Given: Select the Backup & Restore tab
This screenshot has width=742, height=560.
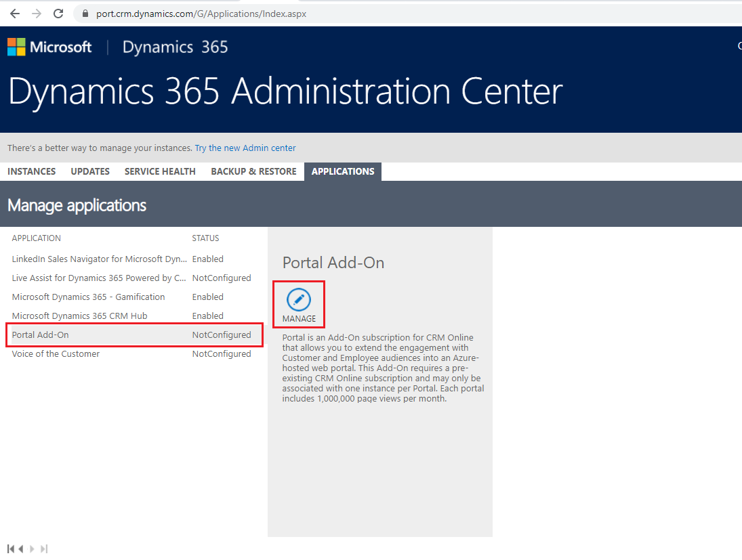Looking at the screenshot, I should click(253, 171).
